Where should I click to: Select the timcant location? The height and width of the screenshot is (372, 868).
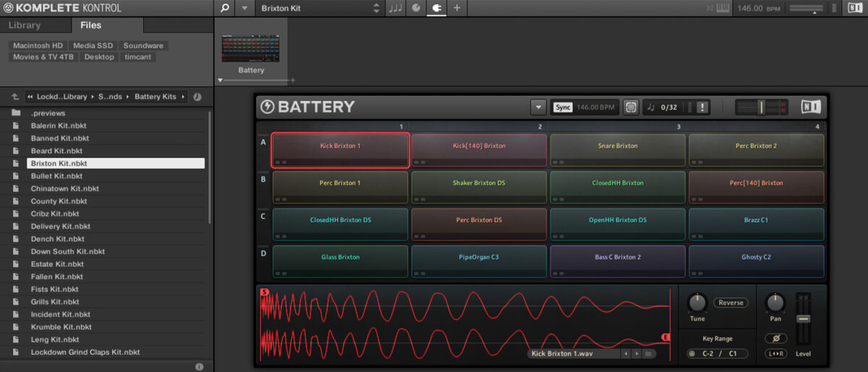coord(138,56)
